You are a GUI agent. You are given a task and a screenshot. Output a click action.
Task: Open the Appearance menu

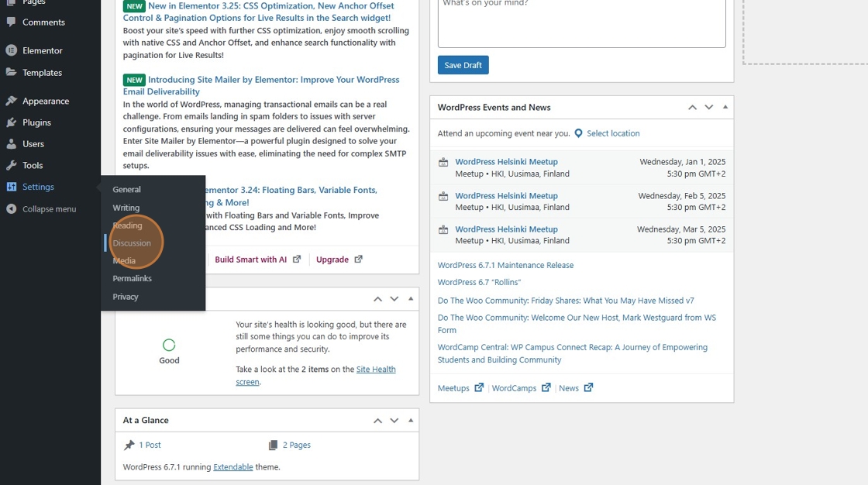pos(46,101)
